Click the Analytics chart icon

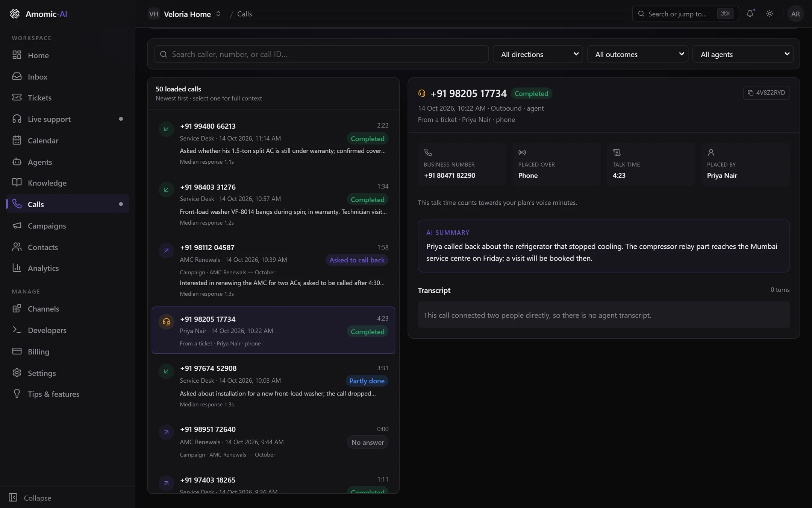pos(17,268)
